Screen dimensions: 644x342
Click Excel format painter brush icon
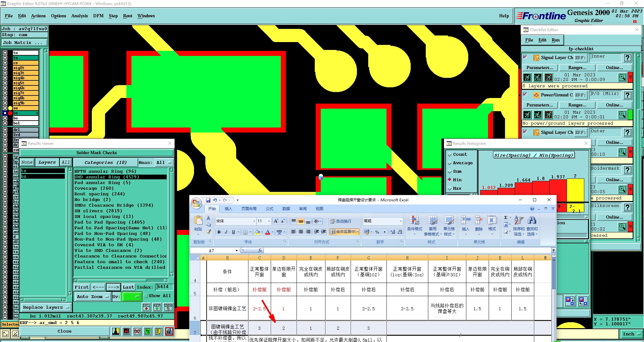pos(208,231)
